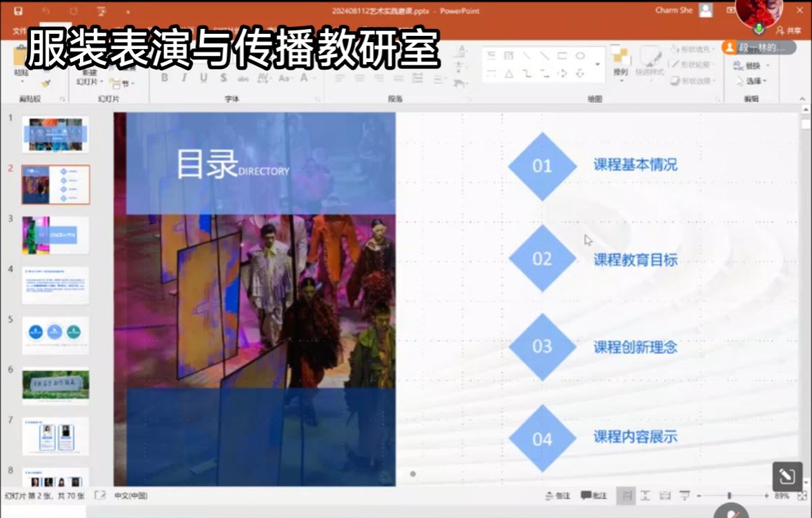The width and height of the screenshot is (812, 518).
Task: Open the 字体 font dialog launcher
Action: tap(318, 99)
